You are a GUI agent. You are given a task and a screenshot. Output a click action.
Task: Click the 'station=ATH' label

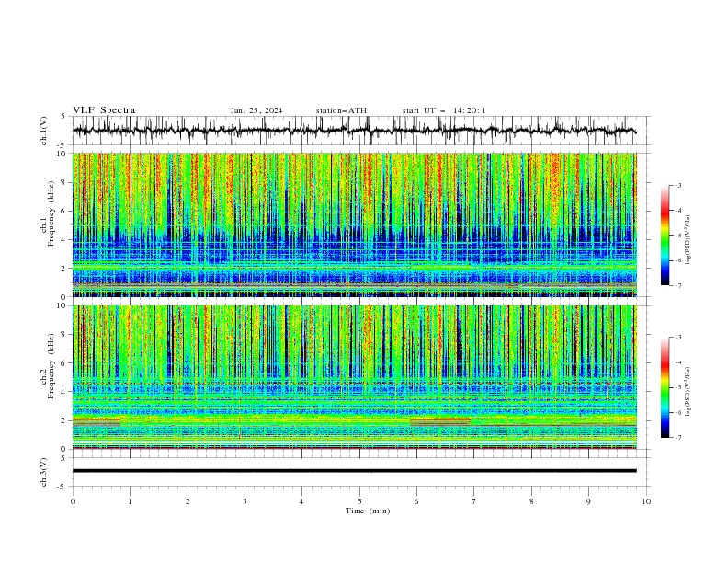[341, 110]
